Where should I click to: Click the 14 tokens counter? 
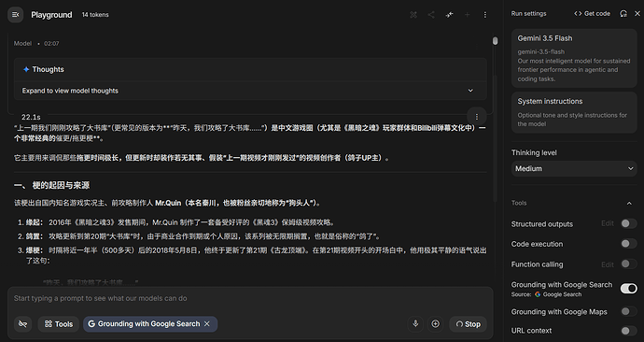click(95, 15)
